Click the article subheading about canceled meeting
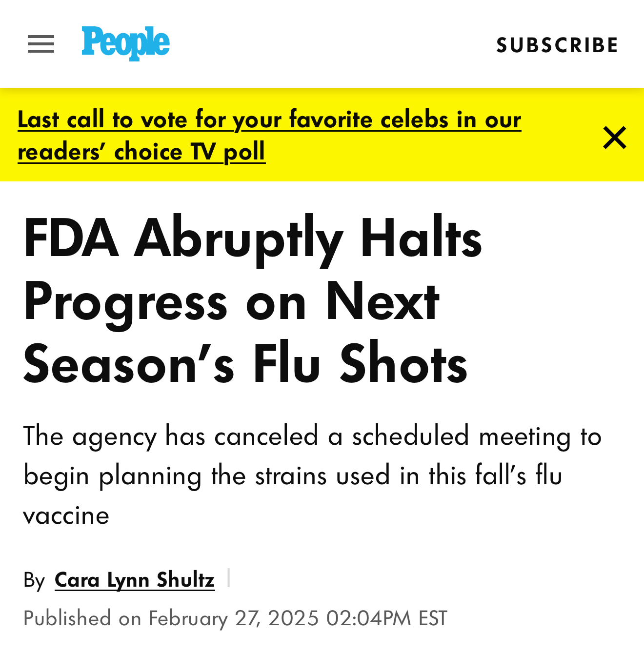 click(312, 475)
